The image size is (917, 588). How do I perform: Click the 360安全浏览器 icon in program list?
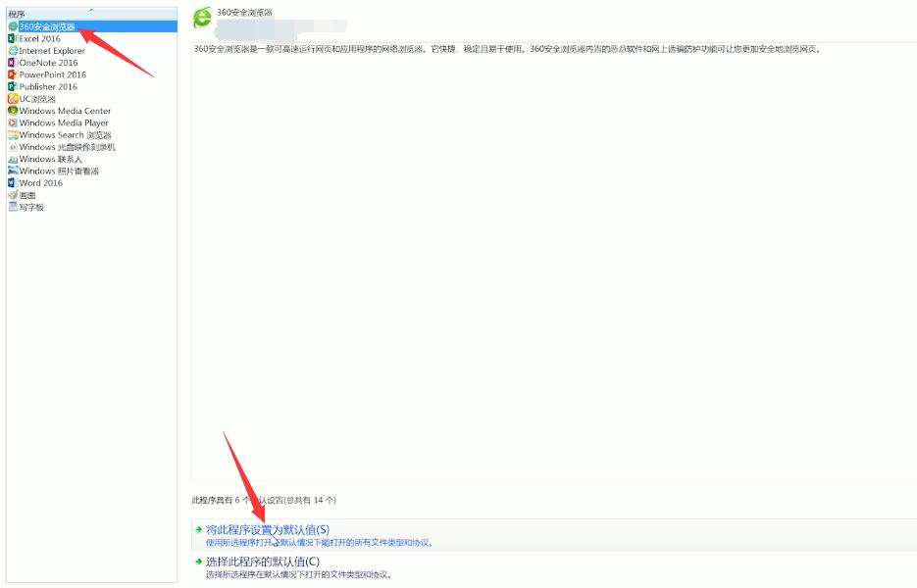13,26
